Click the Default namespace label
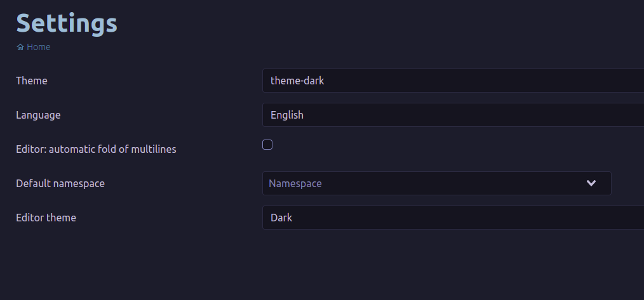The height and width of the screenshot is (300, 644). coord(60,183)
